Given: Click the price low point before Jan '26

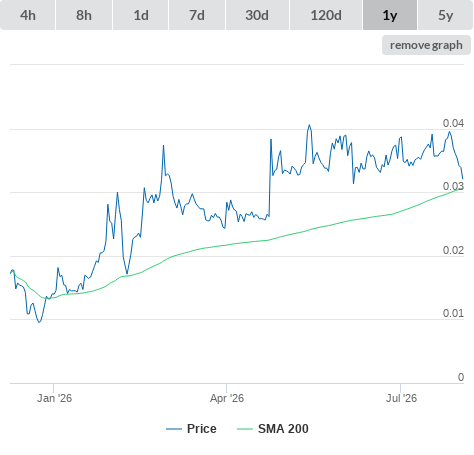Looking at the screenshot, I should [39, 322].
